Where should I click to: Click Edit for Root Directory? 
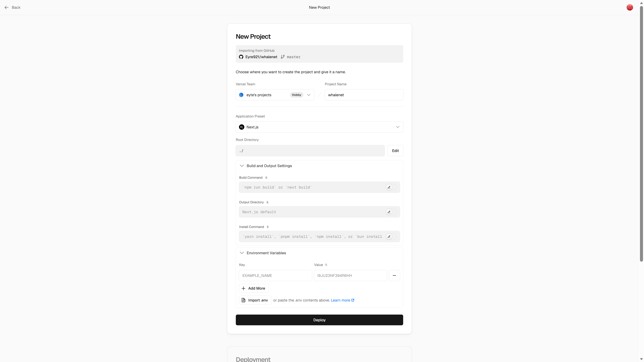pyautogui.click(x=395, y=151)
